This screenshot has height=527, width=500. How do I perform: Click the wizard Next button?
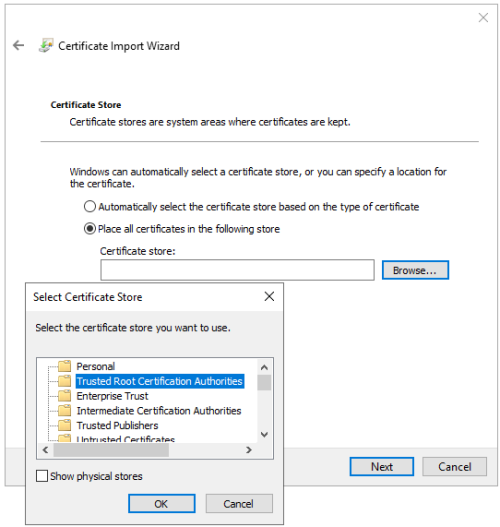pyautogui.click(x=382, y=467)
